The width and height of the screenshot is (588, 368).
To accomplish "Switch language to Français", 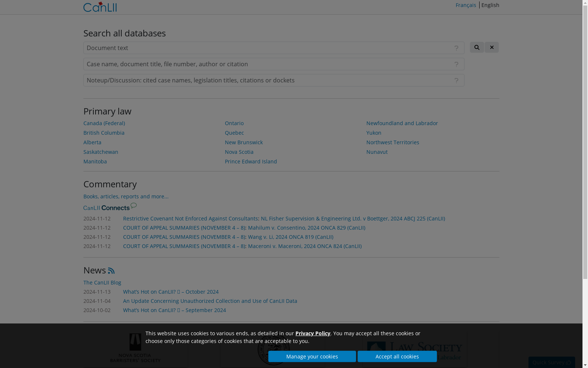I will click(x=466, y=5).
